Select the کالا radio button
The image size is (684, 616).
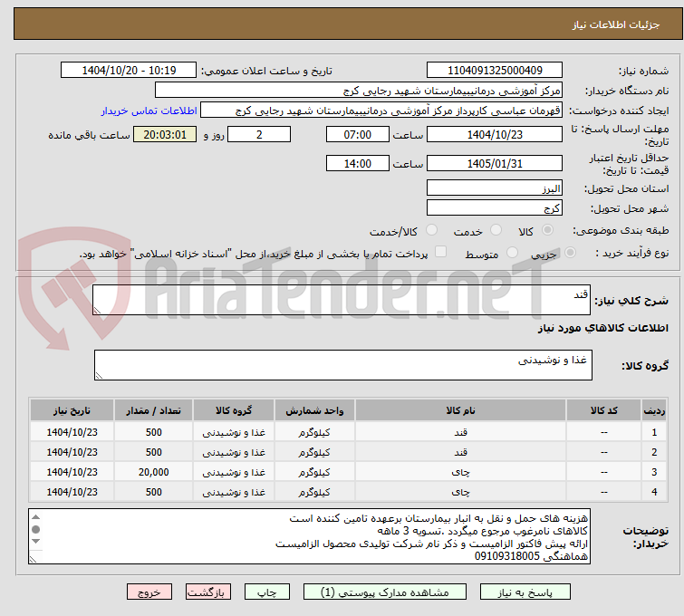(x=547, y=230)
